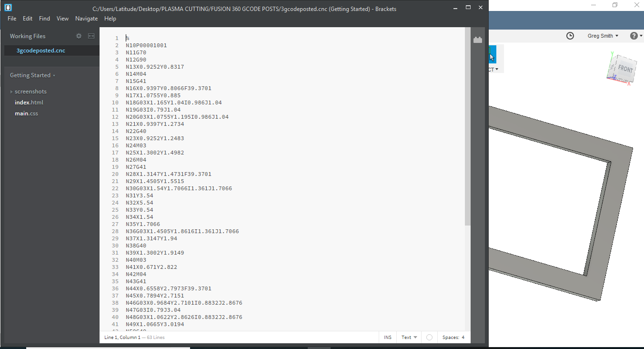Open index.html from the project tree
This screenshot has height=349, width=644.
[x=29, y=103]
